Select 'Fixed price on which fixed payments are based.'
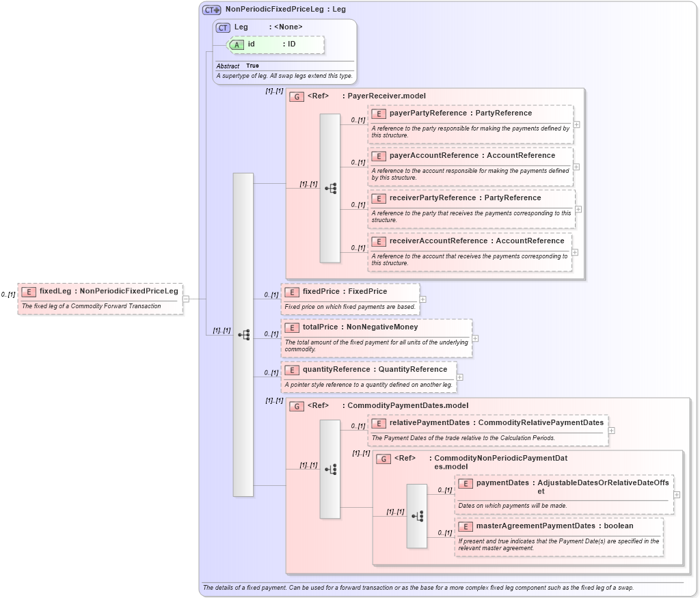 [x=350, y=307]
